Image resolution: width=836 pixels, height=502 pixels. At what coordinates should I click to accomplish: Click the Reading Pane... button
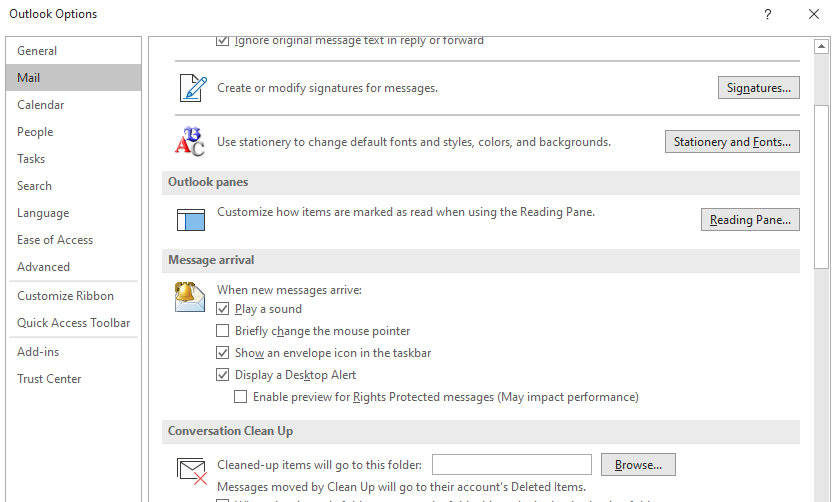tap(750, 220)
